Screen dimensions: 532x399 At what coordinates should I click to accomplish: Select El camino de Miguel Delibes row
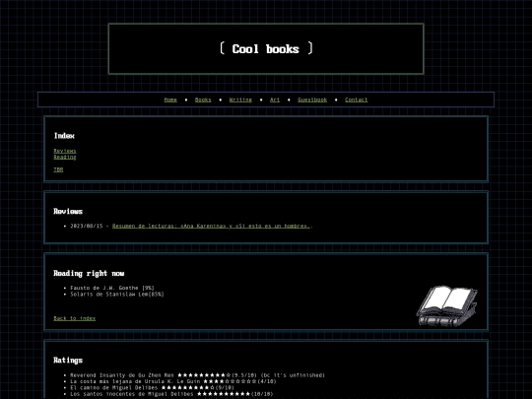click(152, 387)
